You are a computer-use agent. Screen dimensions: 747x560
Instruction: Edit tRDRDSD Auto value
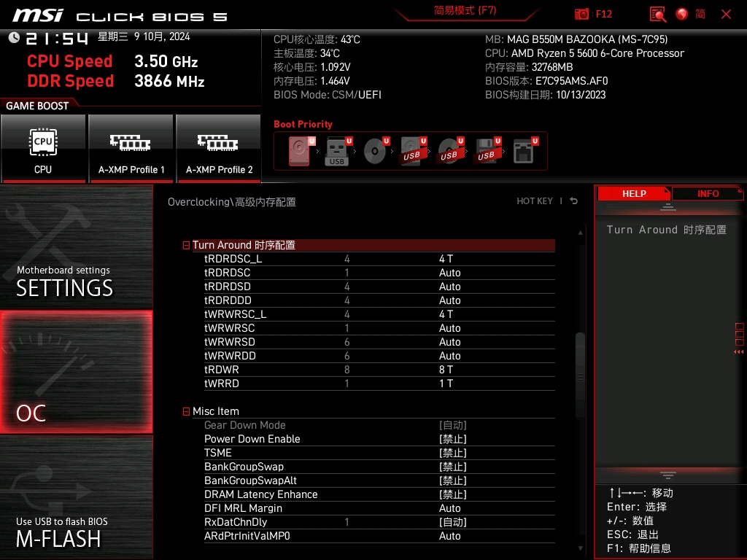(x=449, y=287)
